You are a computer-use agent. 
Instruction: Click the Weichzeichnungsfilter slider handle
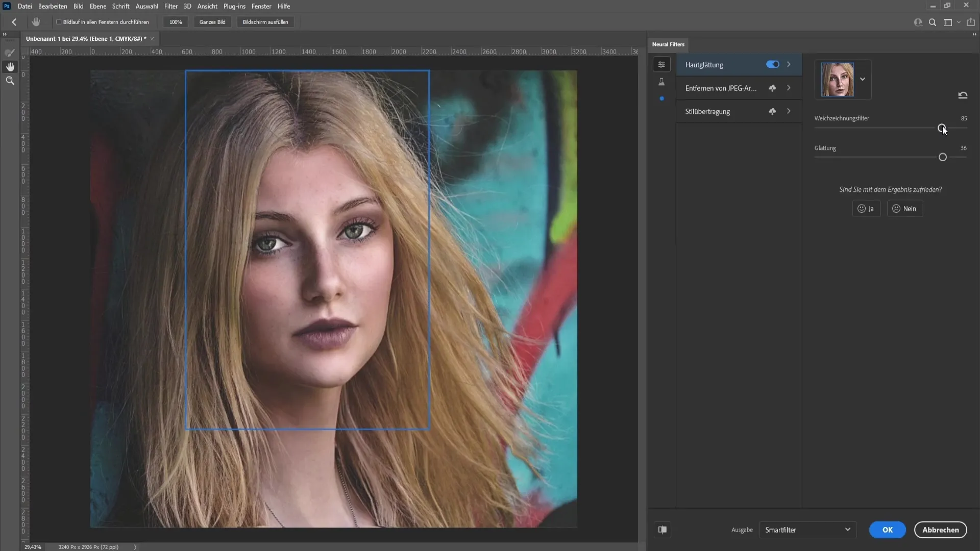pyautogui.click(x=942, y=128)
